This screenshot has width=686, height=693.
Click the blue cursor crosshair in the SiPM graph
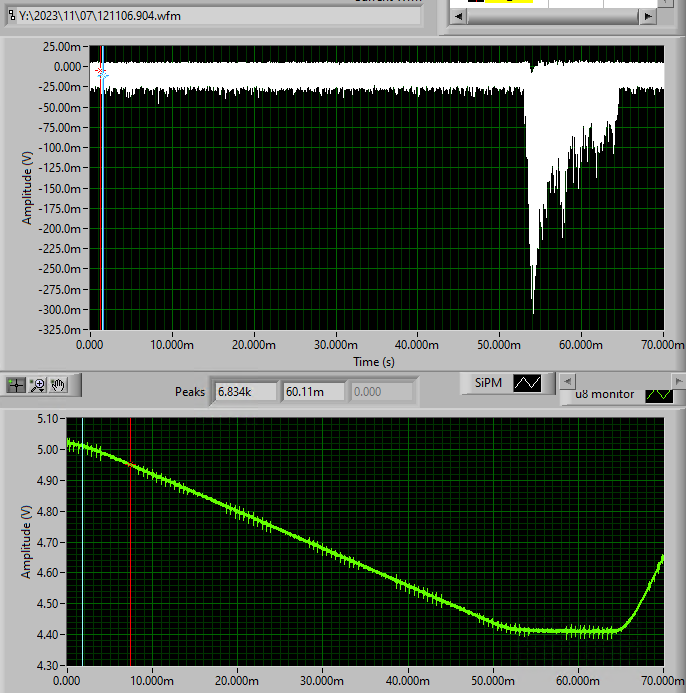click(103, 76)
